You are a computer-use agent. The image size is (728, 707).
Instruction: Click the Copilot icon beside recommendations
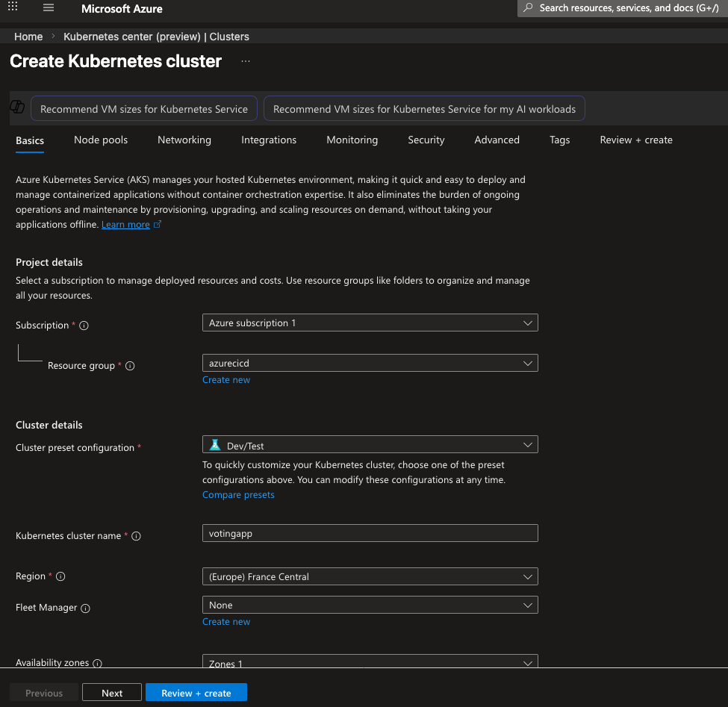point(17,108)
